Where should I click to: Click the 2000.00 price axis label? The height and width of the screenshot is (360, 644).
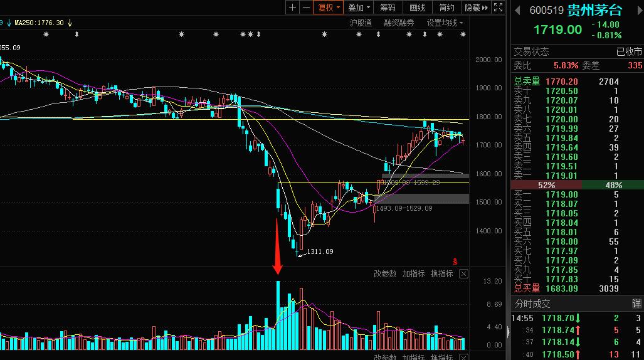point(488,60)
